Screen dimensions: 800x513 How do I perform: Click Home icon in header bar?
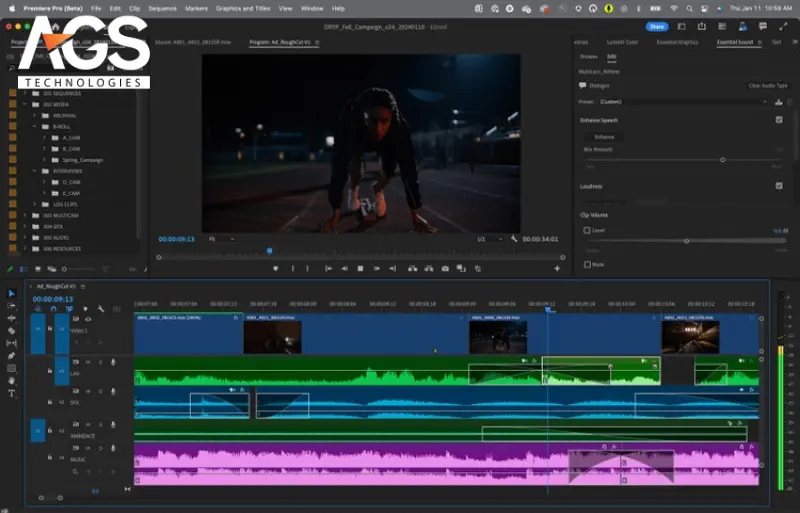(56, 27)
